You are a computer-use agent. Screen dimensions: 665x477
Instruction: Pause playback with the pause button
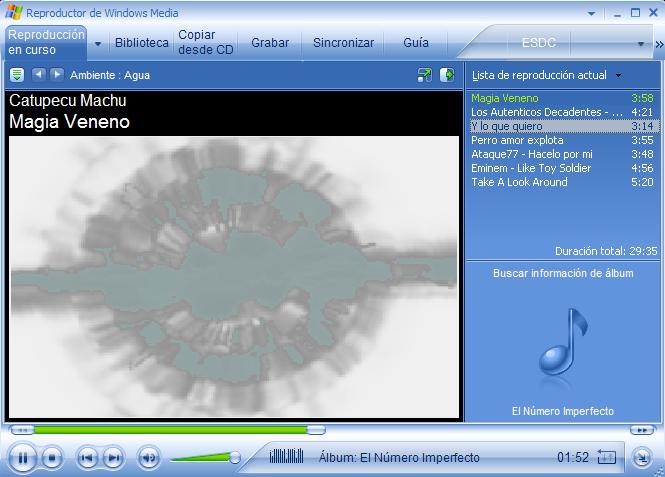[x=22, y=458]
